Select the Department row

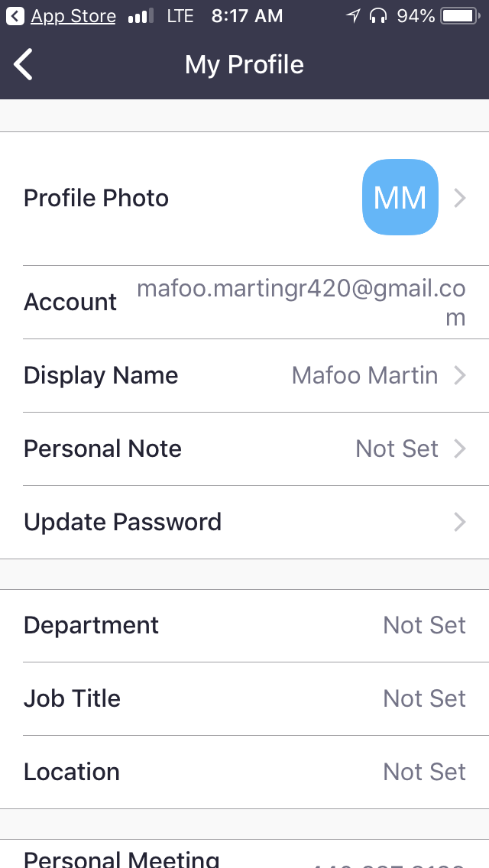[244, 625]
